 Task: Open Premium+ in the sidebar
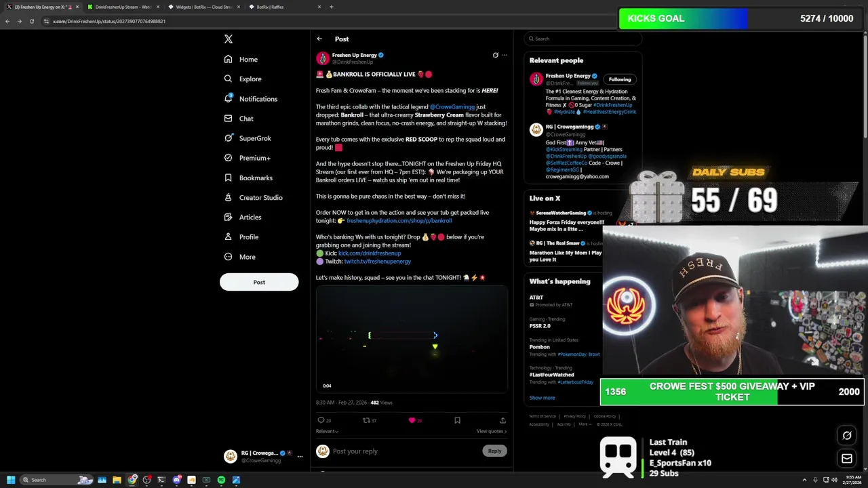point(248,158)
